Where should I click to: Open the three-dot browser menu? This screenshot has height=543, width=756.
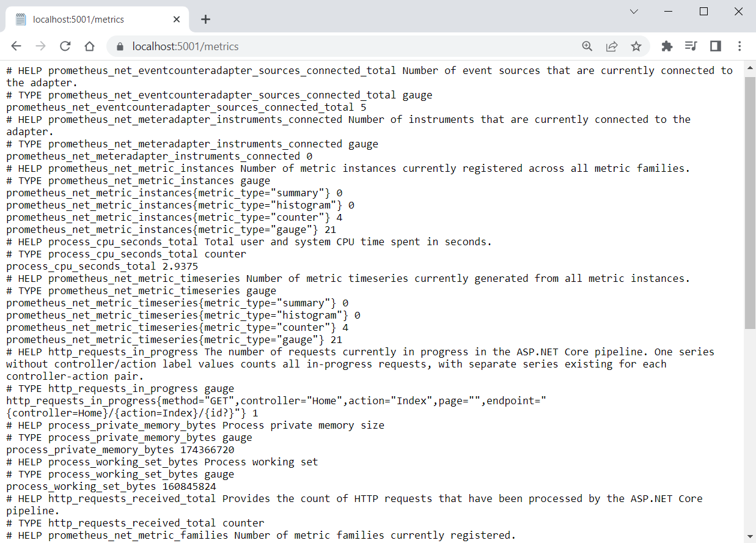coord(739,46)
